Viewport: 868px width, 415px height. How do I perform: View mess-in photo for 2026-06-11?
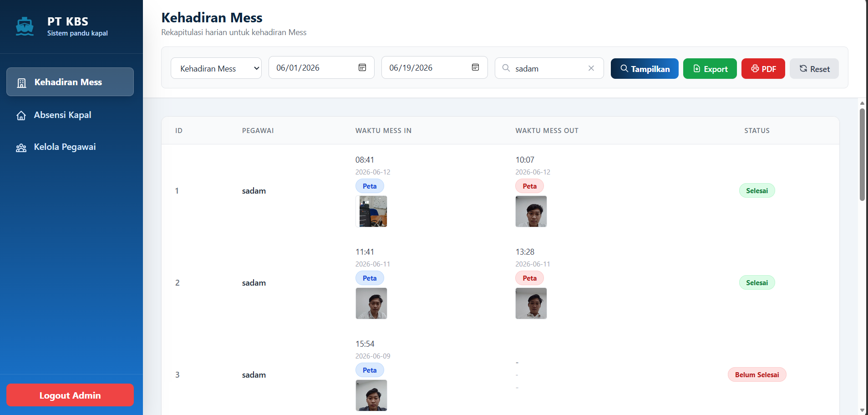371,303
